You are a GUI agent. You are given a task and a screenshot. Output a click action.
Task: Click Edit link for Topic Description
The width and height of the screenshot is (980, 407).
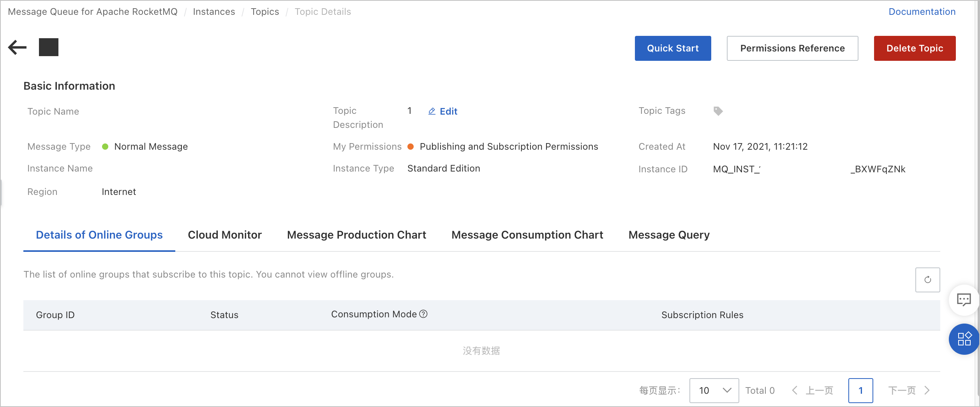pyautogui.click(x=448, y=111)
